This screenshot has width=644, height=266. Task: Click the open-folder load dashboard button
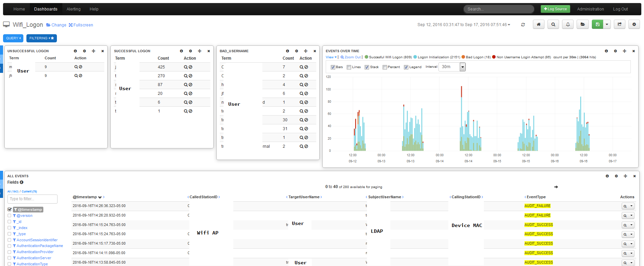click(583, 24)
